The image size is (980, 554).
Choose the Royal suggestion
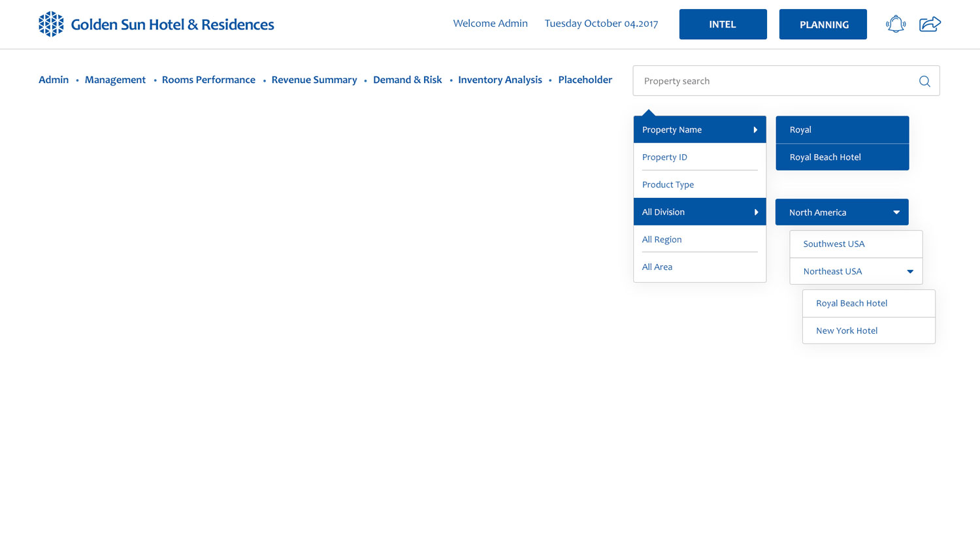pyautogui.click(x=842, y=129)
